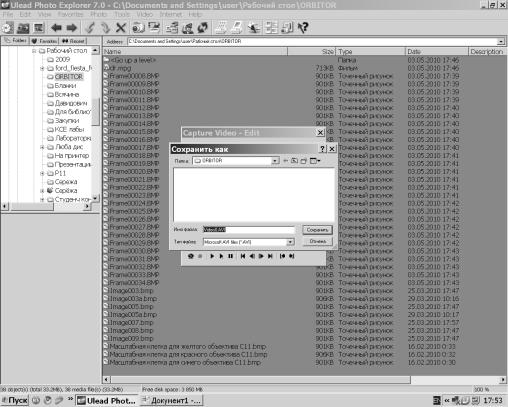Viewport: 508px width, 407px height.
Task: Switch to Документ1 taskbar button
Action: click(171, 400)
